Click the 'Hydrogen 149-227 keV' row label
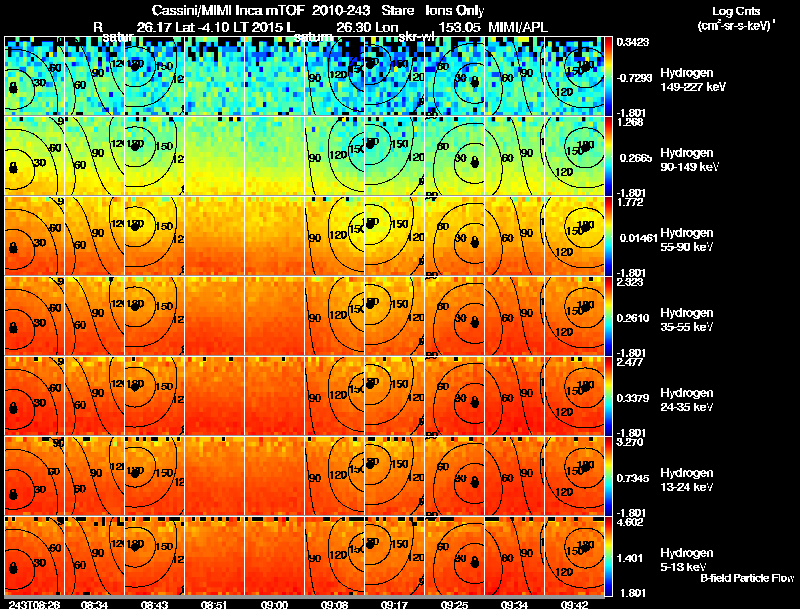 pyautogui.click(x=692, y=80)
